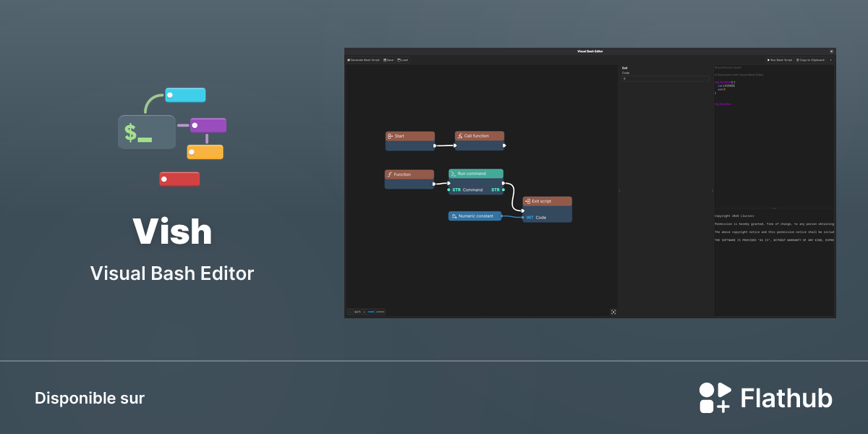Click the "Disponible sur" text
Image resolution: width=868 pixels, height=434 pixels.
pos(90,398)
